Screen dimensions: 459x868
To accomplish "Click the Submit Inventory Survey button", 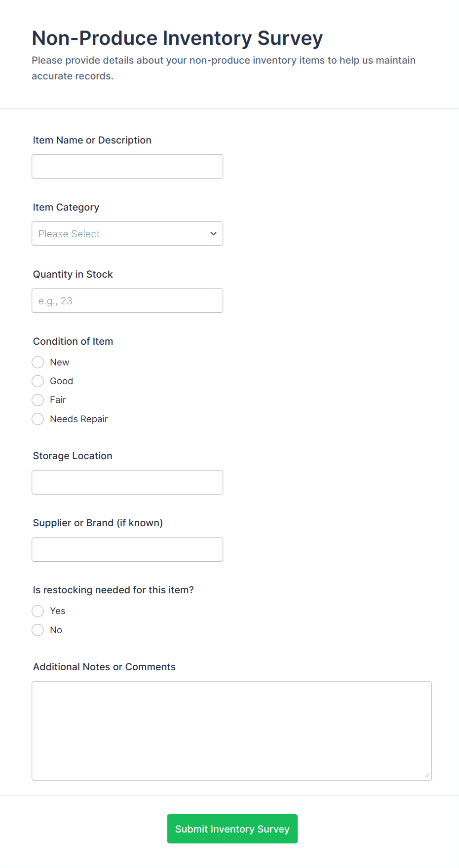I will [232, 829].
